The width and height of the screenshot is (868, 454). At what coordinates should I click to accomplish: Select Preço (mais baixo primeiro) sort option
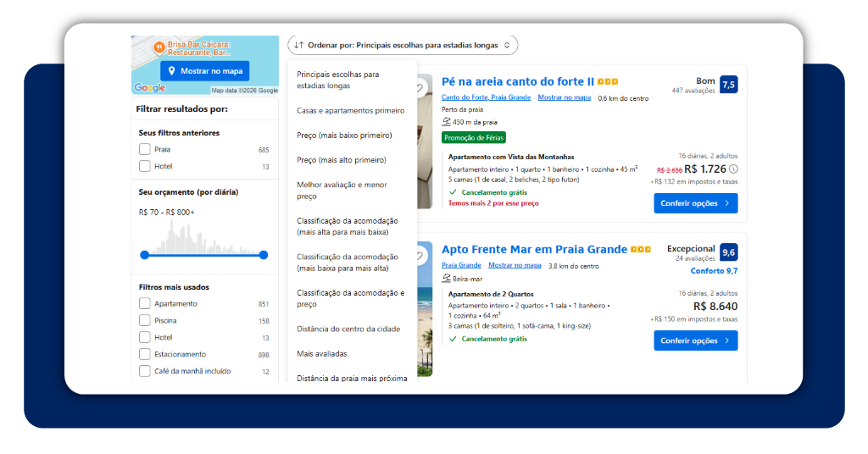344,136
